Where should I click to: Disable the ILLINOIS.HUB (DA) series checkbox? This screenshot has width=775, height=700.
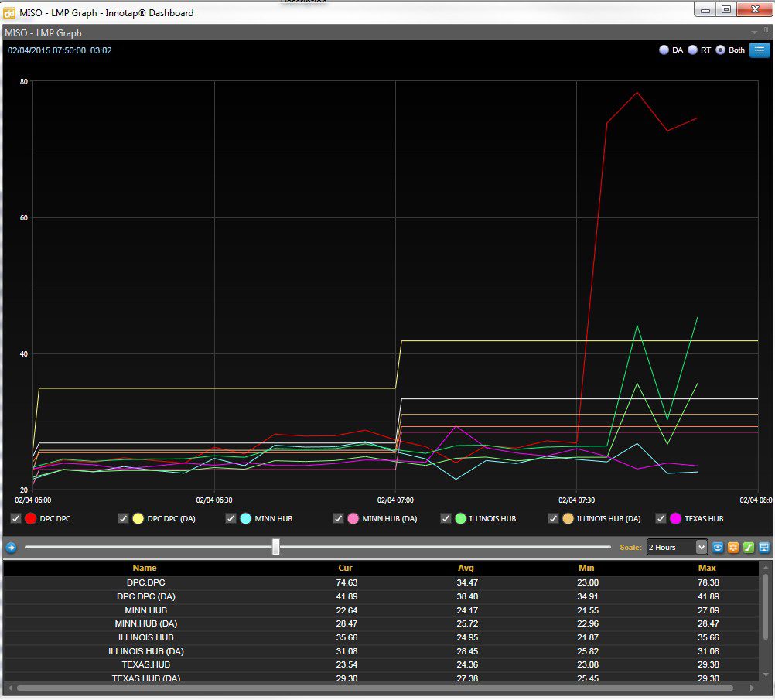tap(553, 518)
